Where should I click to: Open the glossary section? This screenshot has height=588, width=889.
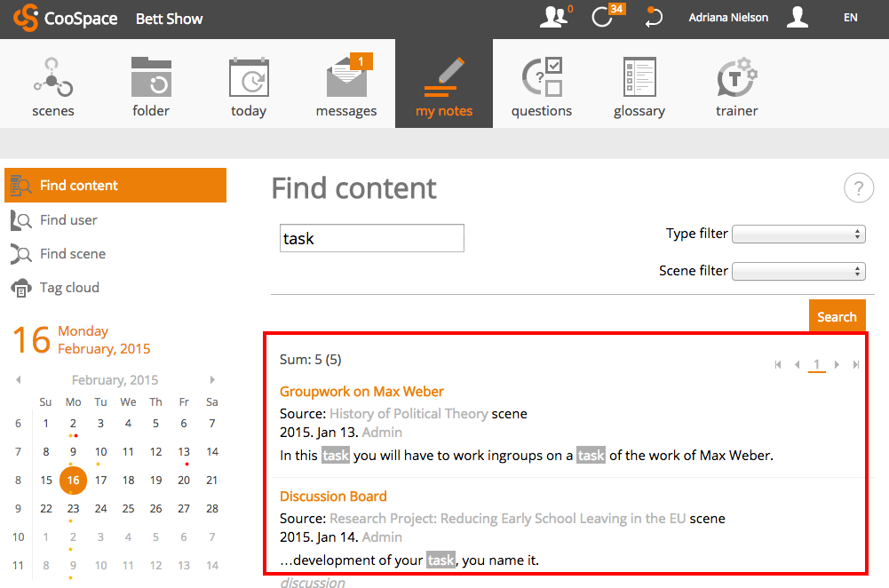(x=639, y=86)
